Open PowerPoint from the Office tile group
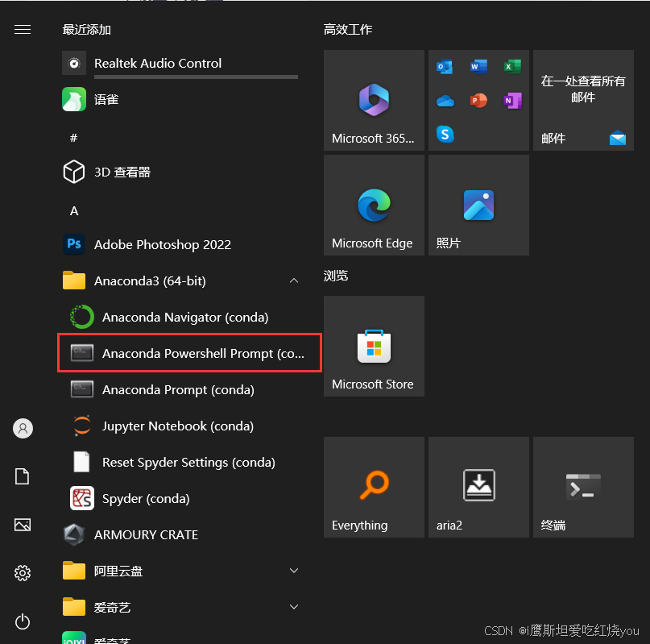Viewport: 650px width, 644px height. [478, 101]
